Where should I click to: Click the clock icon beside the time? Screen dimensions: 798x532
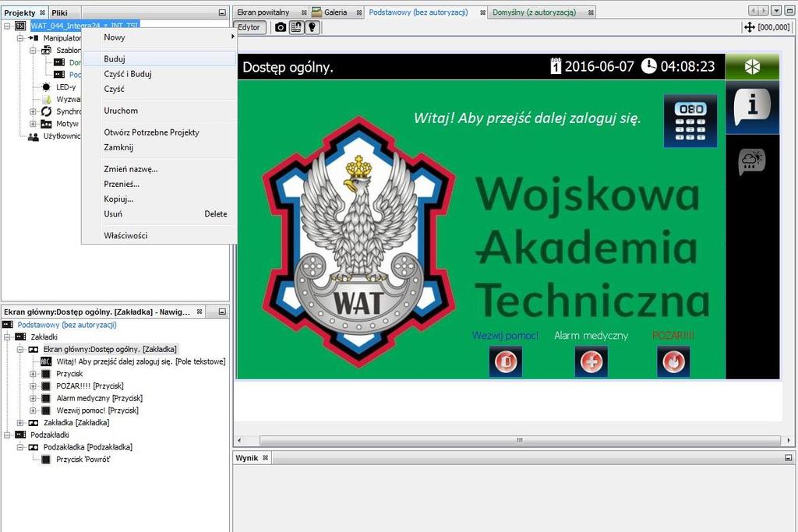(648, 66)
